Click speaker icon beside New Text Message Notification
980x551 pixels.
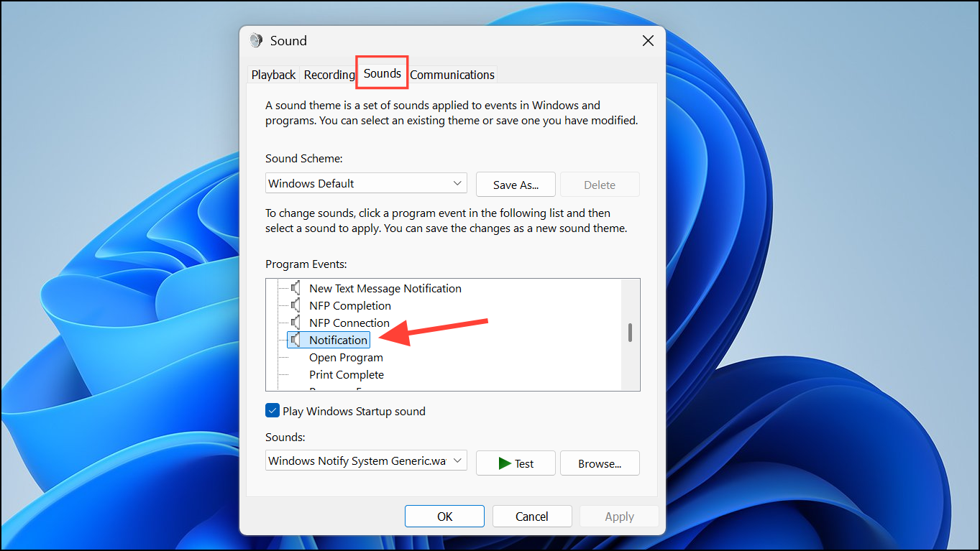295,288
